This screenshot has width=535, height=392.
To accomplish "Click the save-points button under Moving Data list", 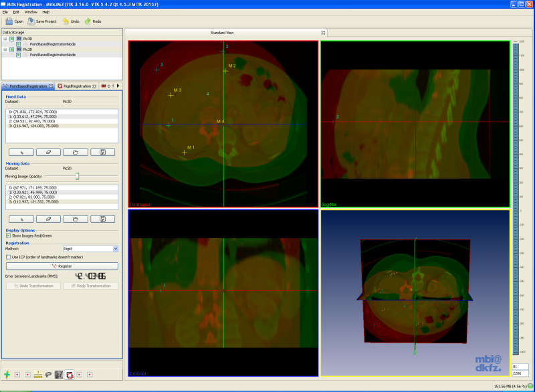I will 103,219.
